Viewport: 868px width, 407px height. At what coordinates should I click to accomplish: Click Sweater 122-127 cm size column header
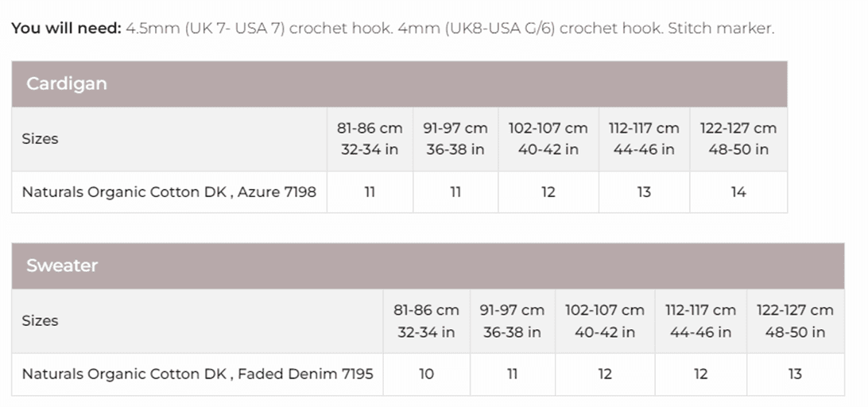tap(795, 320)
